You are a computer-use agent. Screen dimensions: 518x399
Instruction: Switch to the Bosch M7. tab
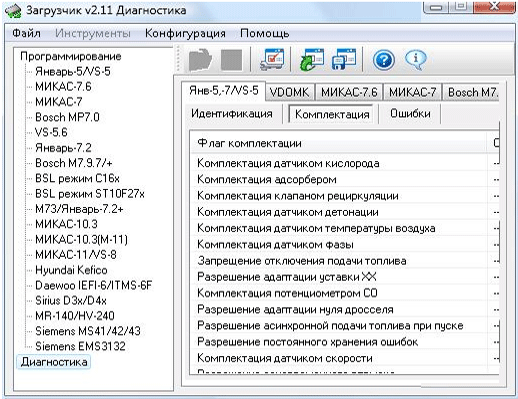[471, 92]
